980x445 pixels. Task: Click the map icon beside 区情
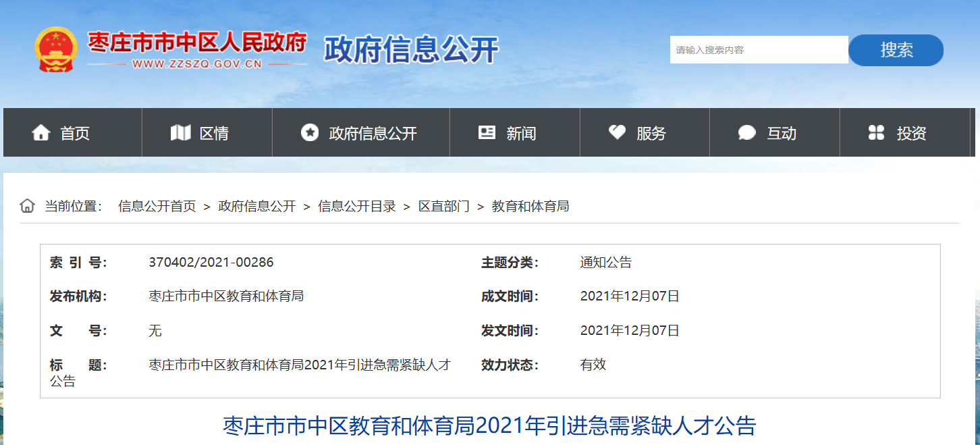(x=180, y=132)
